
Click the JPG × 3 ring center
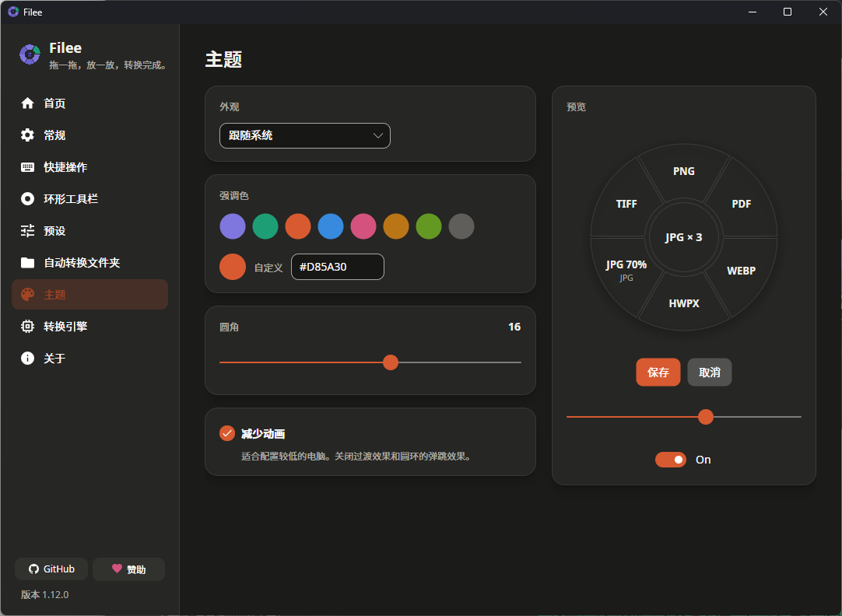(x=683, y=237)
